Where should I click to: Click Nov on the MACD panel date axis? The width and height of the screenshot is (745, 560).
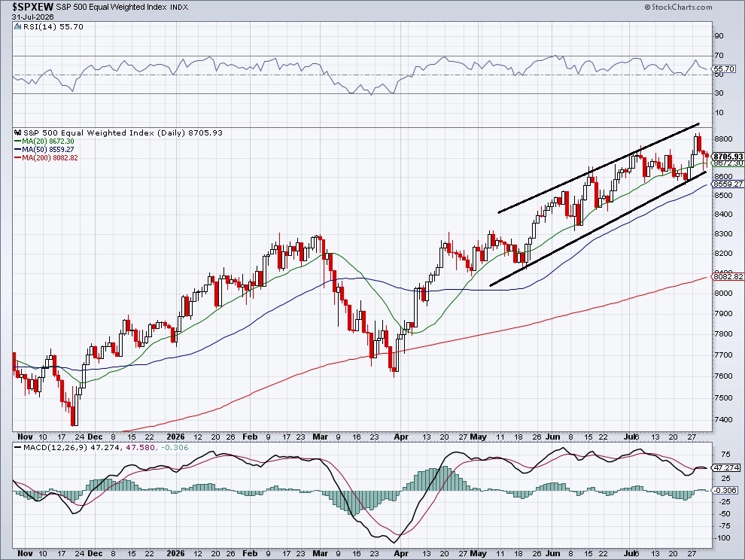coord(25,553)
